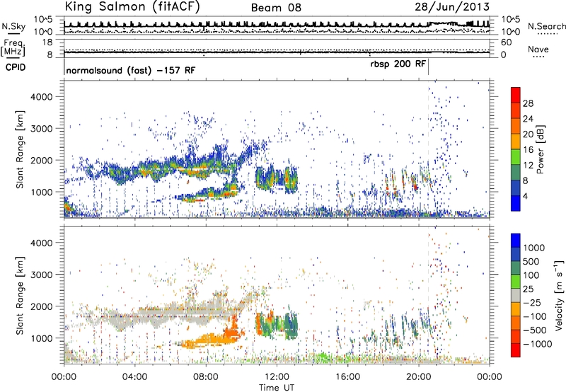Click the "Freq. [MHz]" axis label

(x=13, y=47)
